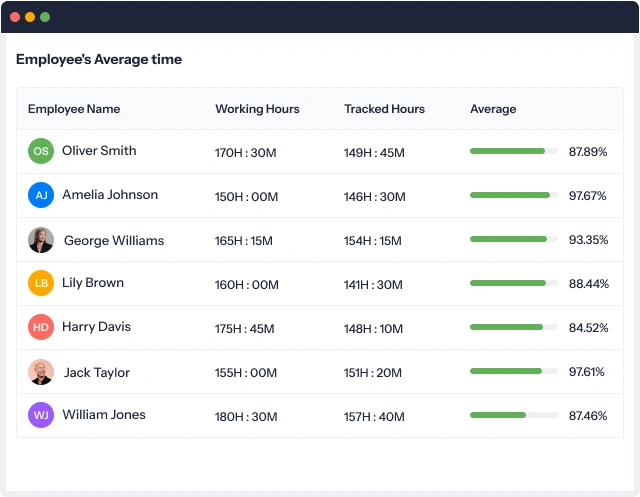Select the Average column header
Viewport: 640px width, 497px height.
(x=493, y=109)
